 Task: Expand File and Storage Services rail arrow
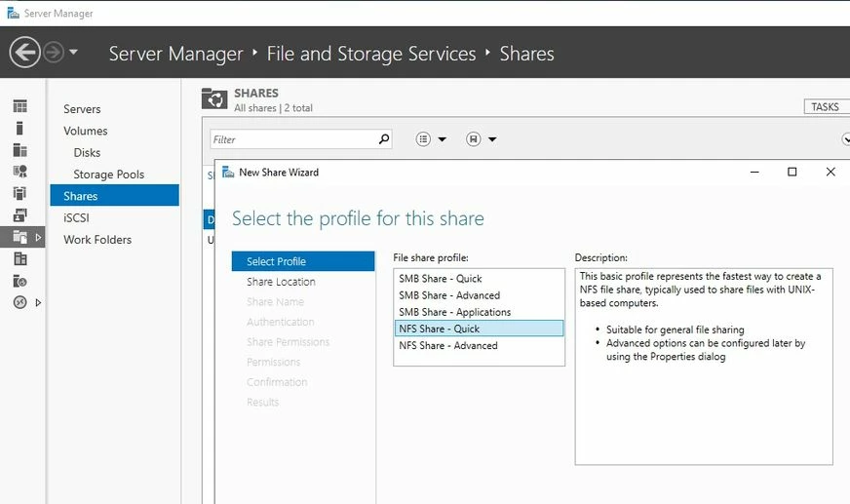(38, 237)
